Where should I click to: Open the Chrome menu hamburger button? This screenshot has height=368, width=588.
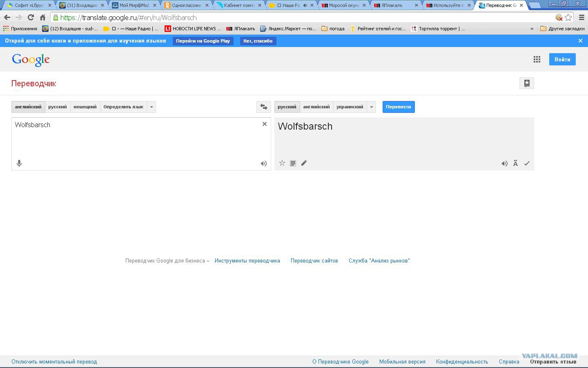click(x=581, y=18)
